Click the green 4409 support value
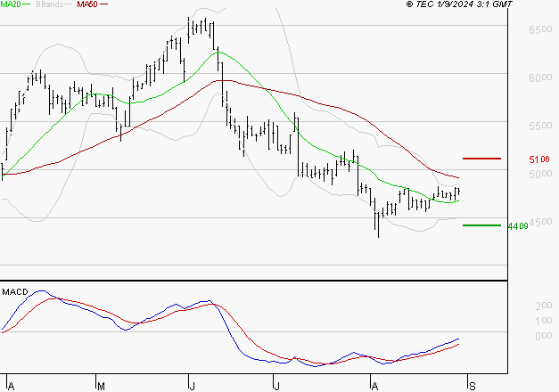559x392 pixels. pos(518,226)
